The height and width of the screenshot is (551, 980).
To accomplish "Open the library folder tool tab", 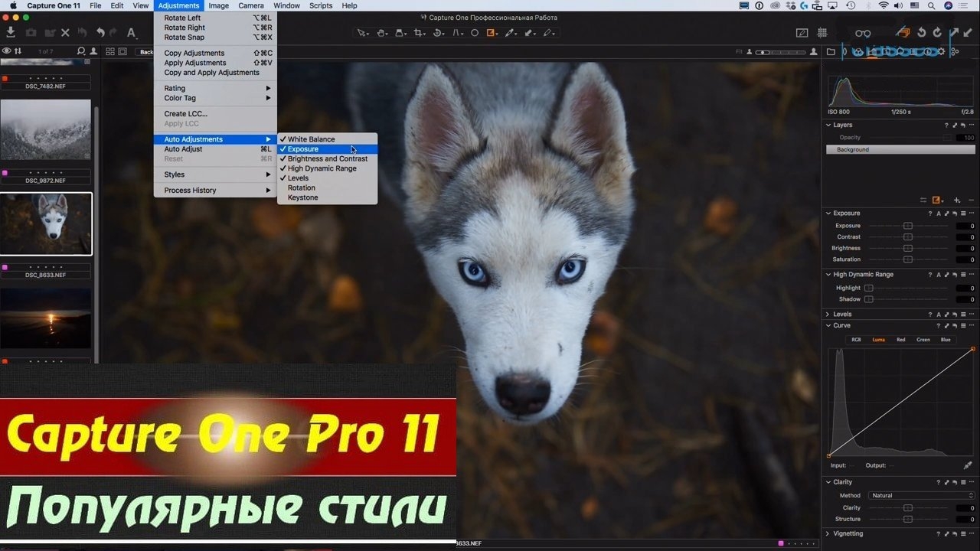I will tap(831, 52).
